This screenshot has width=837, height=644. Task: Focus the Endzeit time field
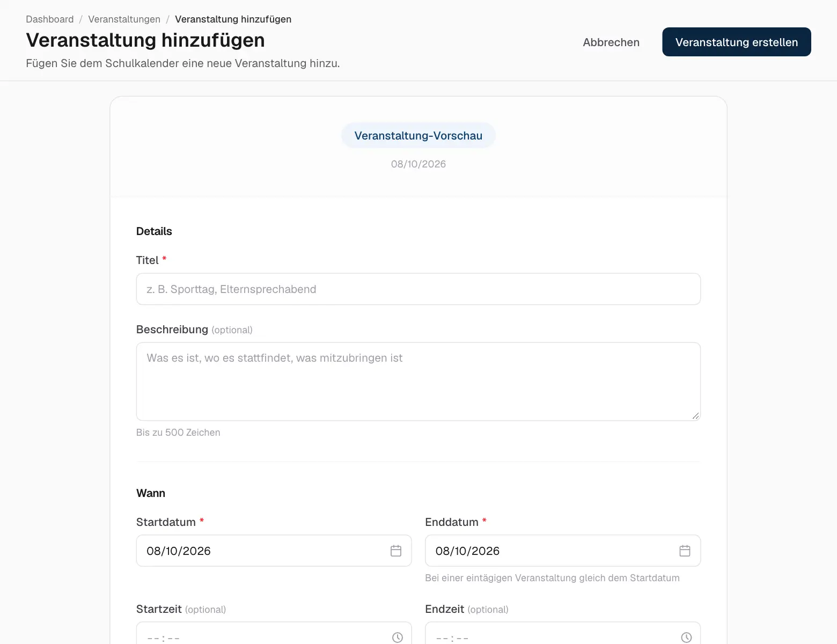[x=563, y=633]
